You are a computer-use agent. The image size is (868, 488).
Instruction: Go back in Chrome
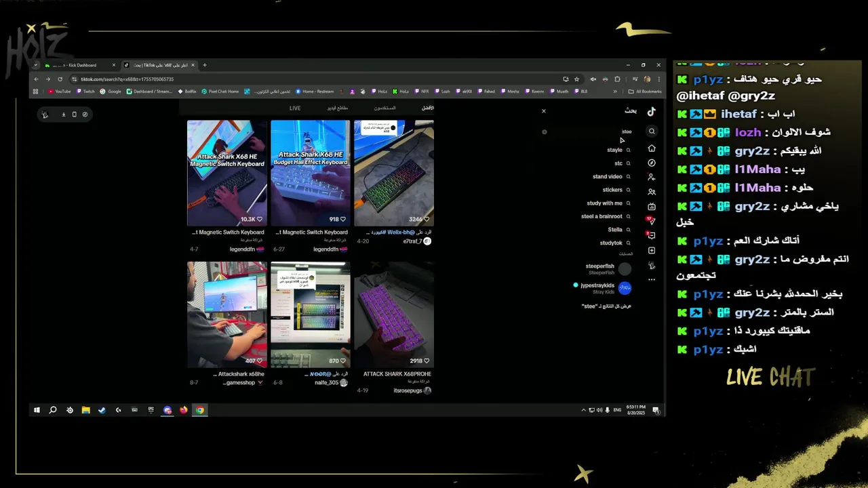coord(37,79)
